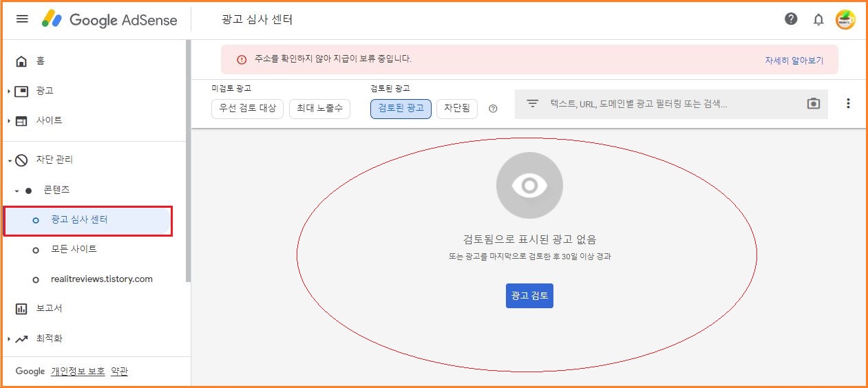Click the eye placeholder graphic

[x=529, y=186]
